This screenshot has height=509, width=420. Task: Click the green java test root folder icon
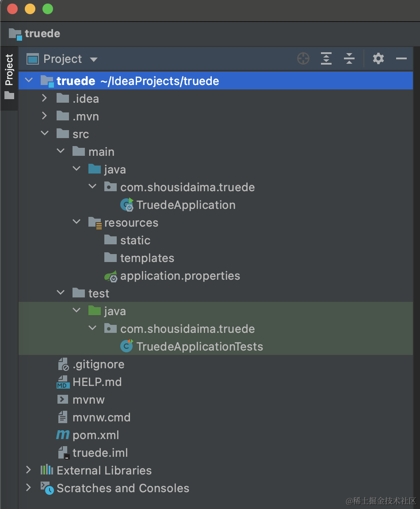click(x=95, y=310)
